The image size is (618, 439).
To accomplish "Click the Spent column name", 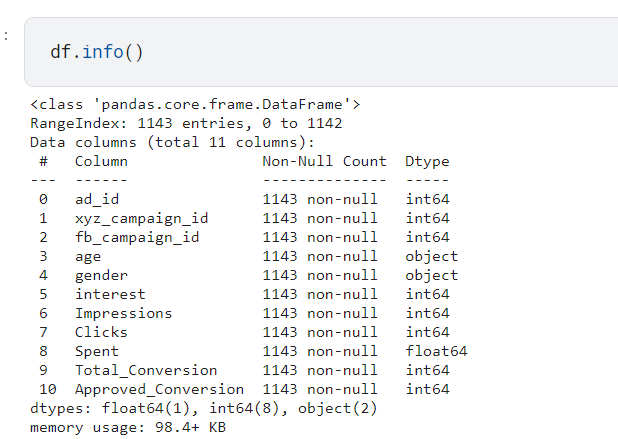I will point(97,351).
